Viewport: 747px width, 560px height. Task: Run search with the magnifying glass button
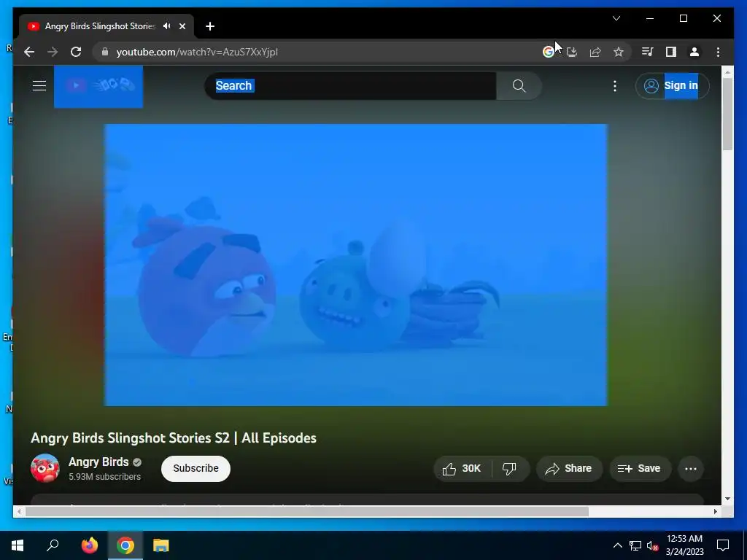click(519, 86)
